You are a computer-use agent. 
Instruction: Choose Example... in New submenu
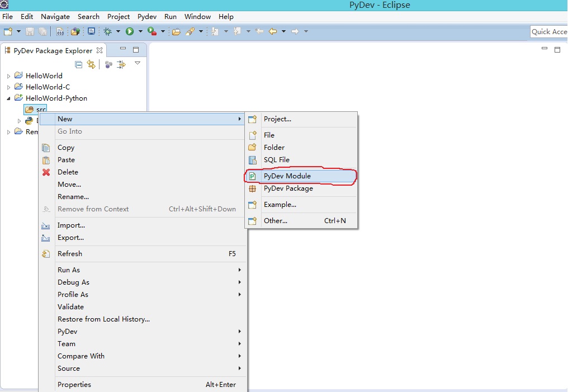301,205
